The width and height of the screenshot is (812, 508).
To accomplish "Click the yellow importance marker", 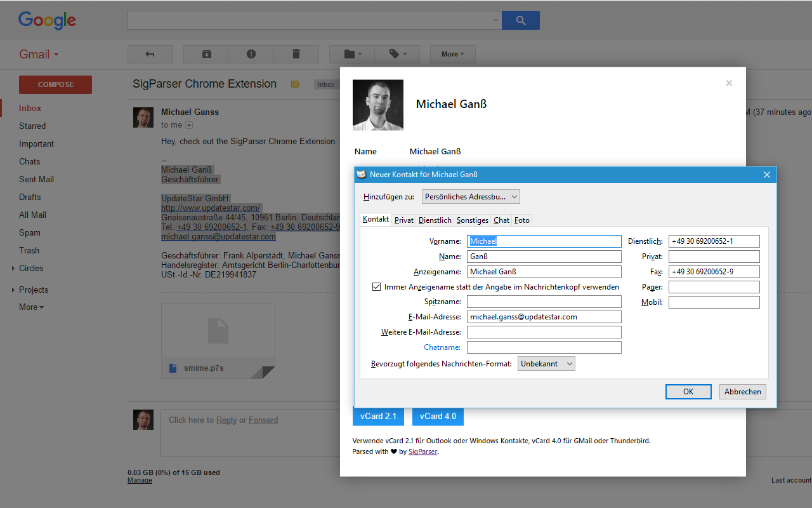I will tap(295, 83).
